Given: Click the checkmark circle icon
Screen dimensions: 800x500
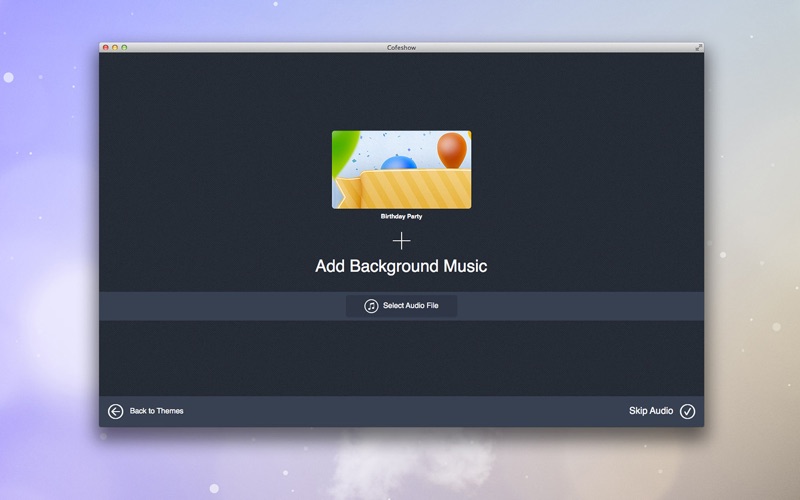Looking at the screenshot, I should point(687,411).
